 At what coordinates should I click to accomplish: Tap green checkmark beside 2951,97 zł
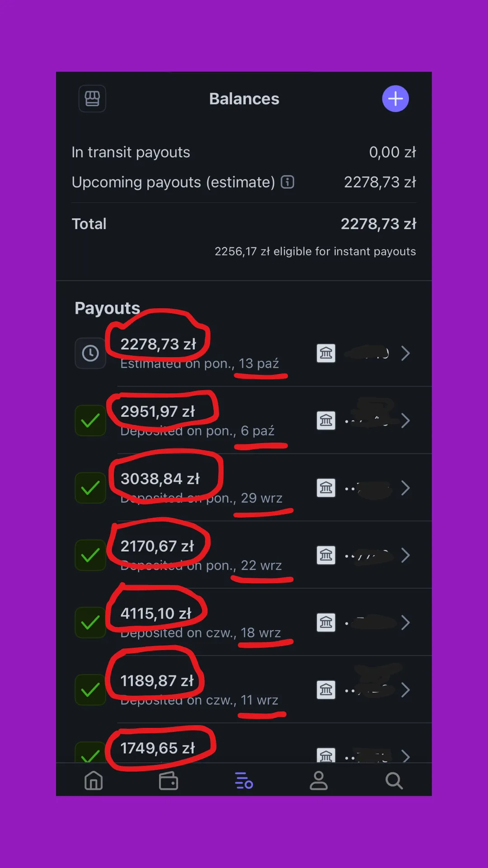(x=90, y=420)
